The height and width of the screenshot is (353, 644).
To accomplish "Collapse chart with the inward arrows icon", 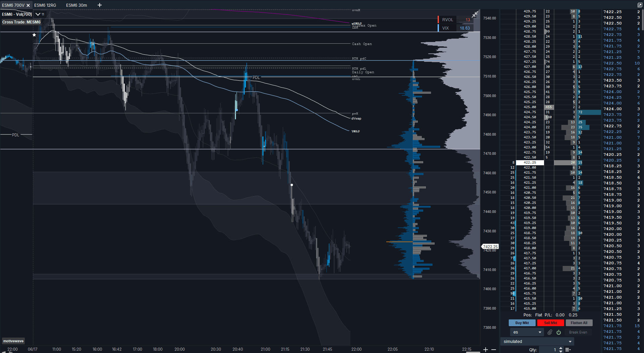I will coord(475,14).
